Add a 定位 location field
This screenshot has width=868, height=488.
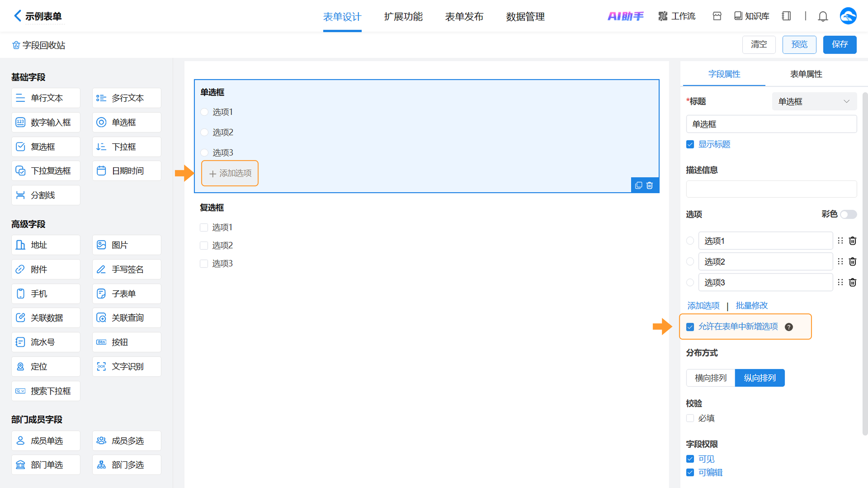(x=46, y=366)
